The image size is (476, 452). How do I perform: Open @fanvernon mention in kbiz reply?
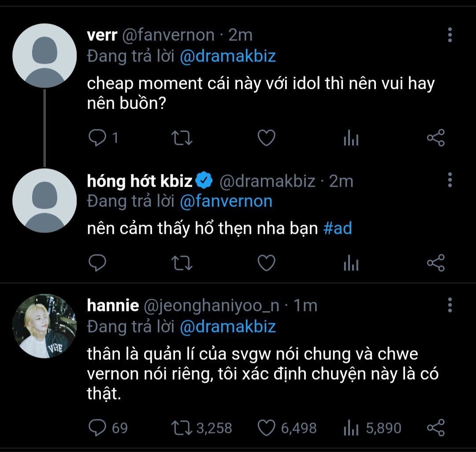pyautogui.click(x=226, y=201)
